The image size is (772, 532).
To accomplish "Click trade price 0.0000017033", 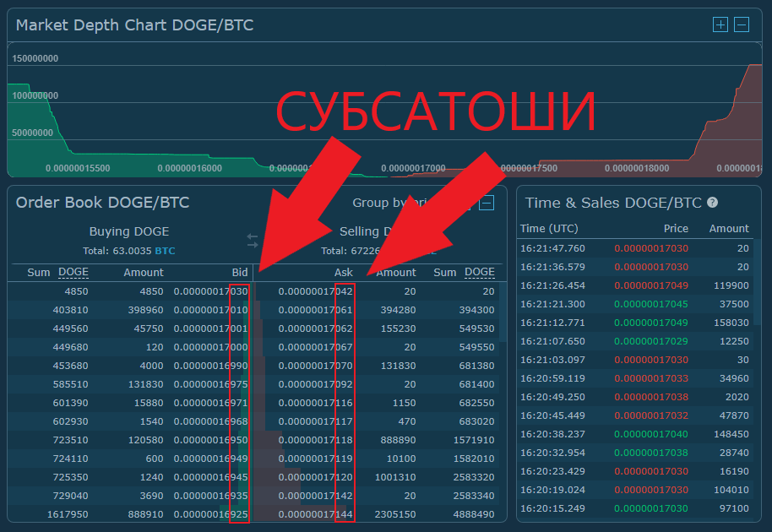I will [651, 378].
